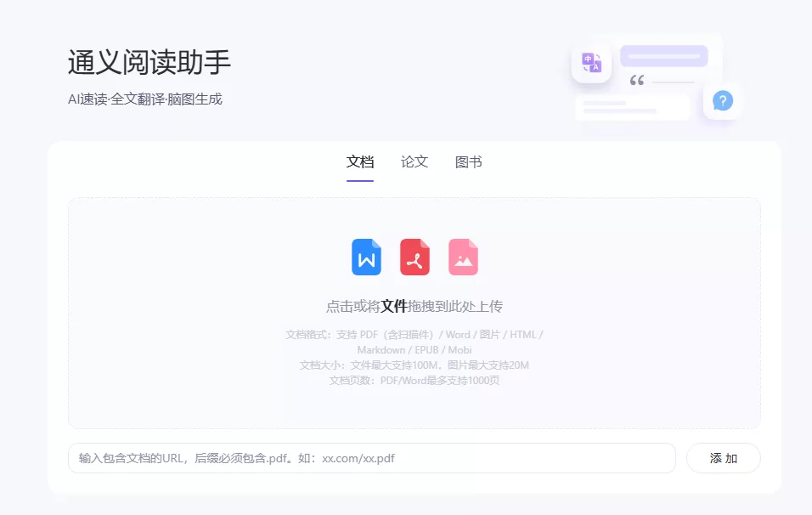The height and width of the screenshot is (515, 812).
Task: Click the Markdown / EPUB / Mobi line
Action: click(x=414, y=350)
